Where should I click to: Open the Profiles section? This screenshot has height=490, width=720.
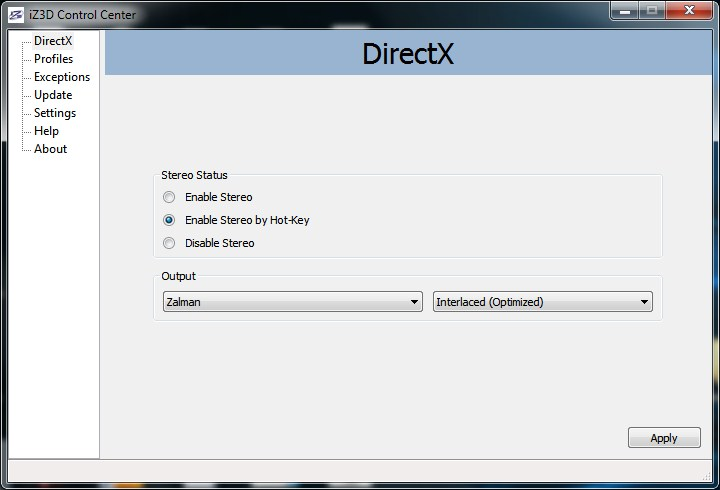(x=53, y=59)
